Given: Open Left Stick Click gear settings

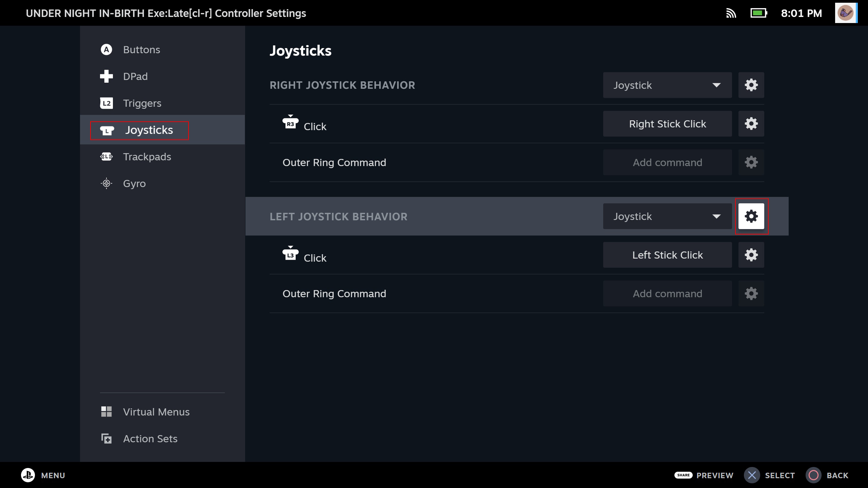Looking at the screenshot, I should coord(751,255).
